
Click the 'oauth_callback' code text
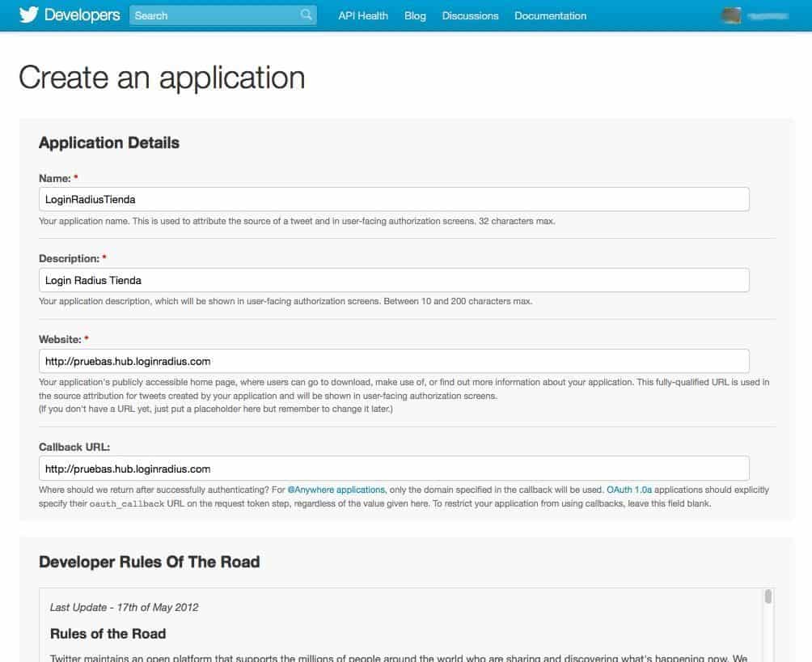tap(127, 503)
